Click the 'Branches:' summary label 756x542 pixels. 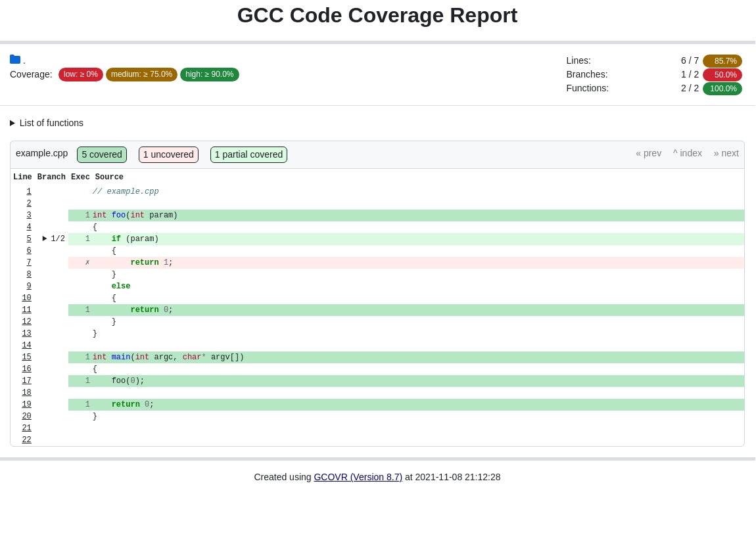[x=587, y=74]
